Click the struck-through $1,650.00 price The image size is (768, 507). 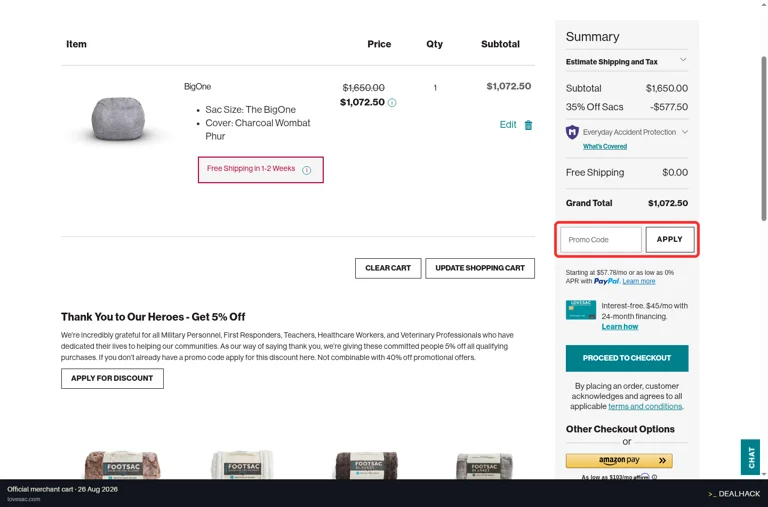363,88
